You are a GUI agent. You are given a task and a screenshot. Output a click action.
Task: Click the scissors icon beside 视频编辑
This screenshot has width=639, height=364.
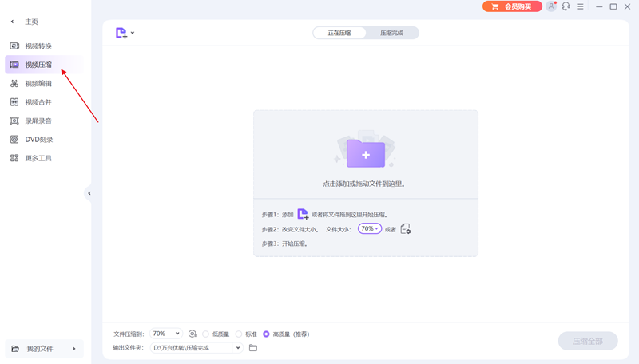pyautogui.click(x=14, y=84)
